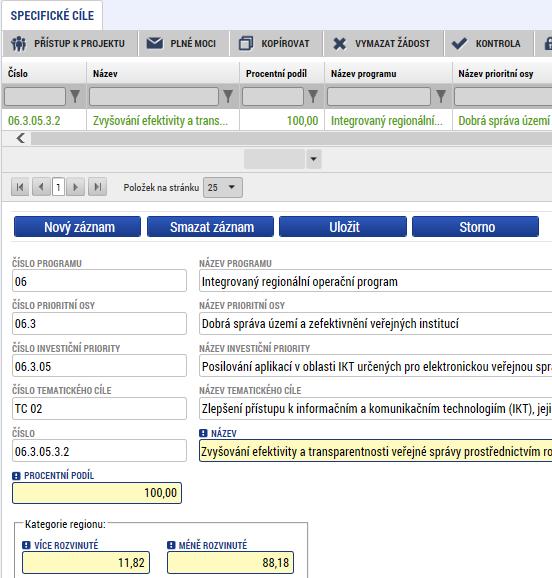Click the horizontal scrollbar left arrow

21,138
